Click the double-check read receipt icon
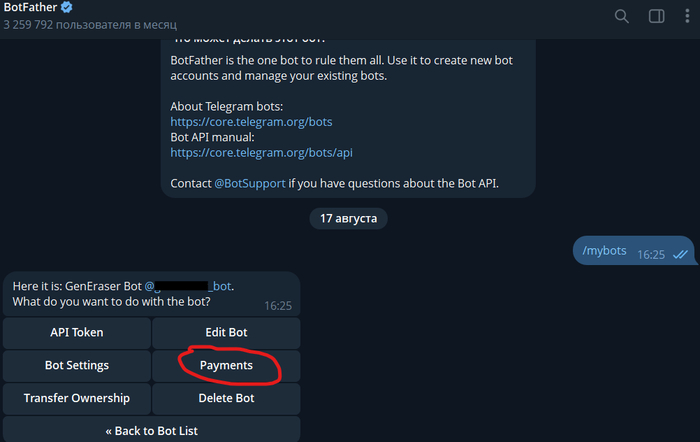700x442 pixels. click(680, 254)
